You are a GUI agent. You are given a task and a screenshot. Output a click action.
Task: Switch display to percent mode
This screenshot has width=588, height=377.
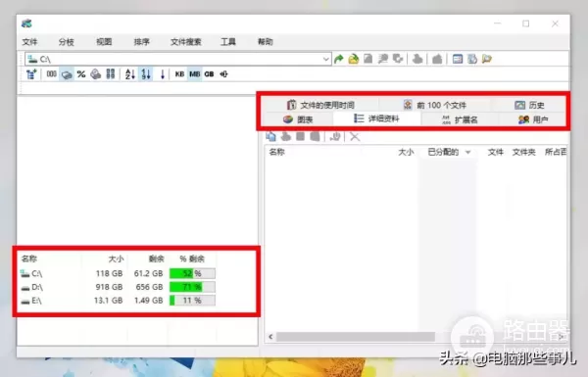point(81,74)
